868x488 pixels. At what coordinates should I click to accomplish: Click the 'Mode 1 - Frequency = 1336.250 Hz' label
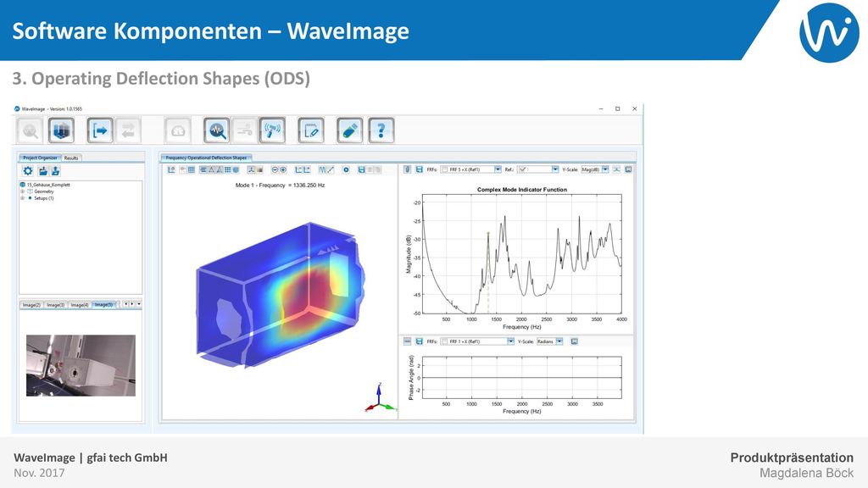pos(280,186)
